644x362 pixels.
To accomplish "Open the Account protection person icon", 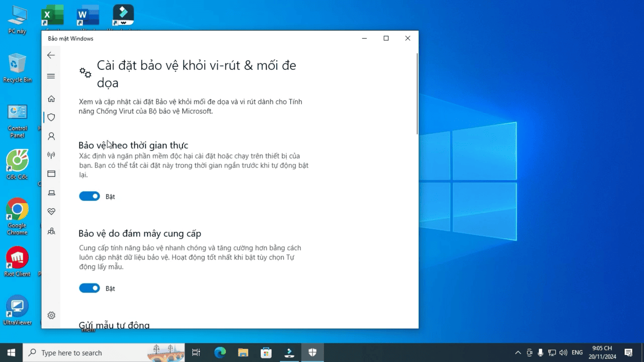I will point(51,136).
